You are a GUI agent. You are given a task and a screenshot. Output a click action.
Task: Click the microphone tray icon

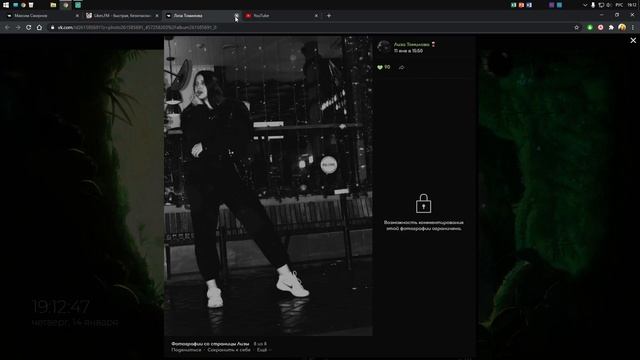click(x=593, y=5)
